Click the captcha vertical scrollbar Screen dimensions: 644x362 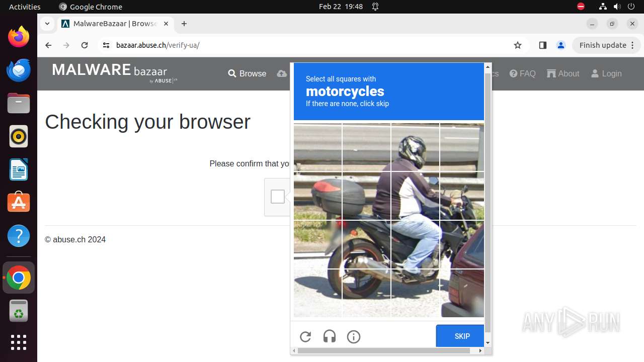pyautogui.click(x=488, y=203)
